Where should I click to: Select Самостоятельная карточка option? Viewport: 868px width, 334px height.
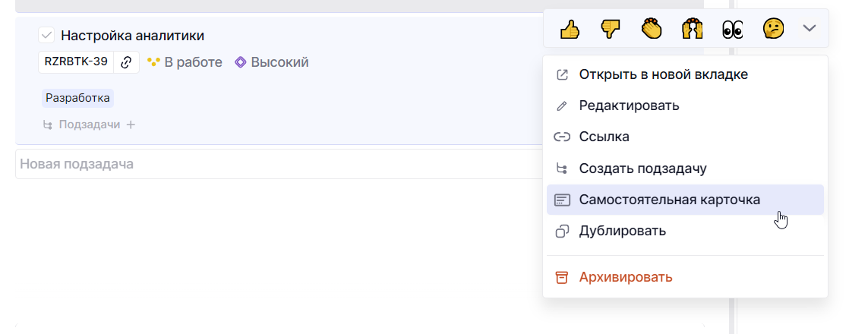(669, 200)
